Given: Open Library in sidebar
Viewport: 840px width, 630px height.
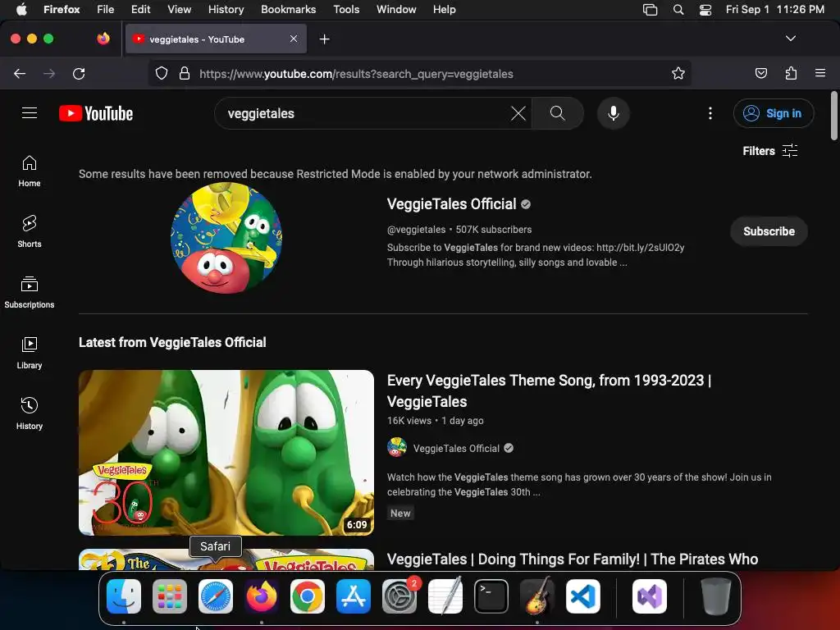Looking at the screenshot, I should tap(30, 353).
